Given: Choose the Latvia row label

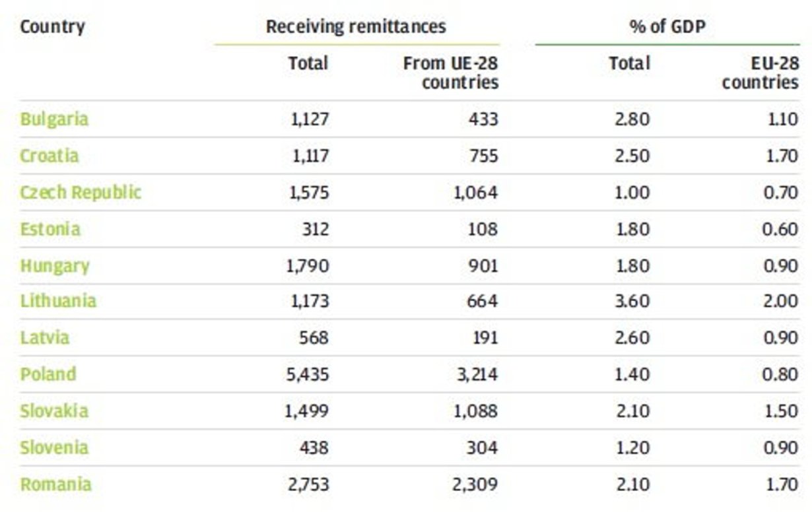Looking at the screenshot, I should point(45,338).
